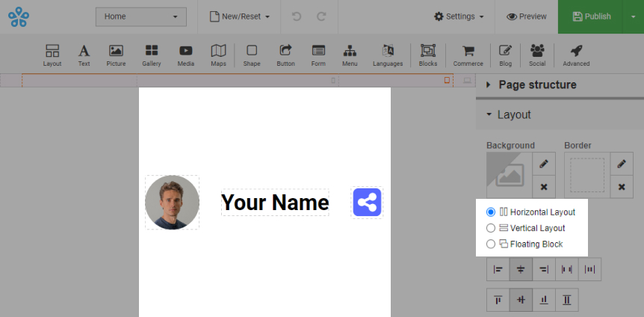The image size is (644, 317).
Task: Click the Preview button
Action: (x=527, y=16)
